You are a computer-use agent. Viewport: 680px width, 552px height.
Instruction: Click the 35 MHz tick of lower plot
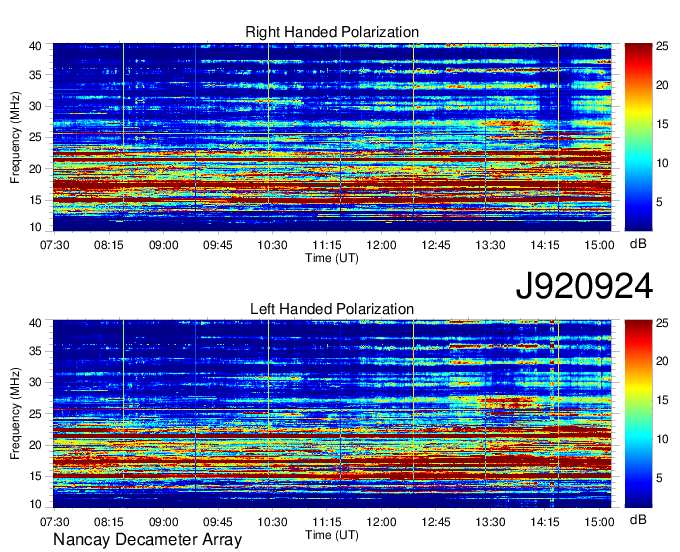pyautogui.click(x=35, y=351)
